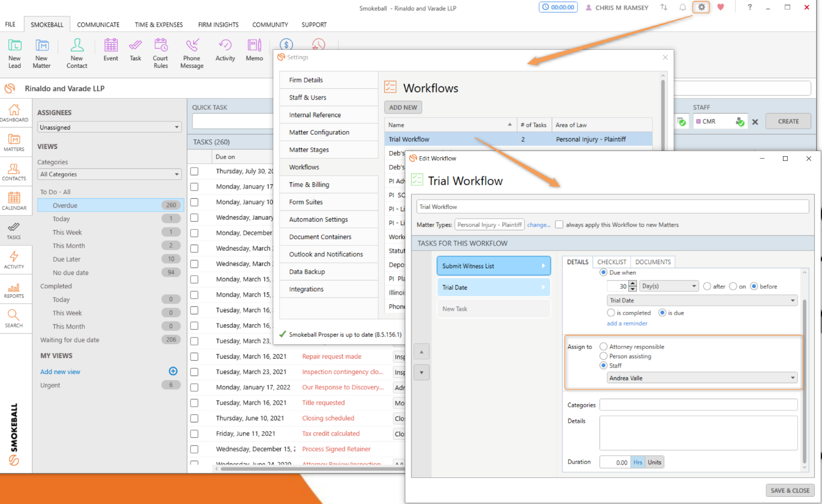The height and width of the screenshot is (504, 822).
Task: Click the Memo ribbon icon
Action: (254, 50)
